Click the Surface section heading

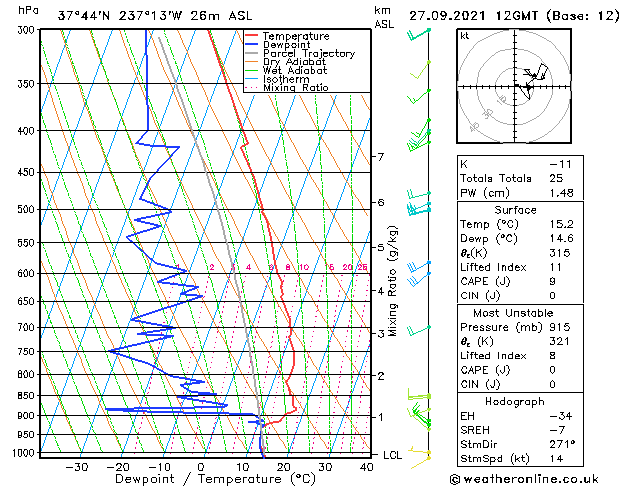(x=515, y=210)
